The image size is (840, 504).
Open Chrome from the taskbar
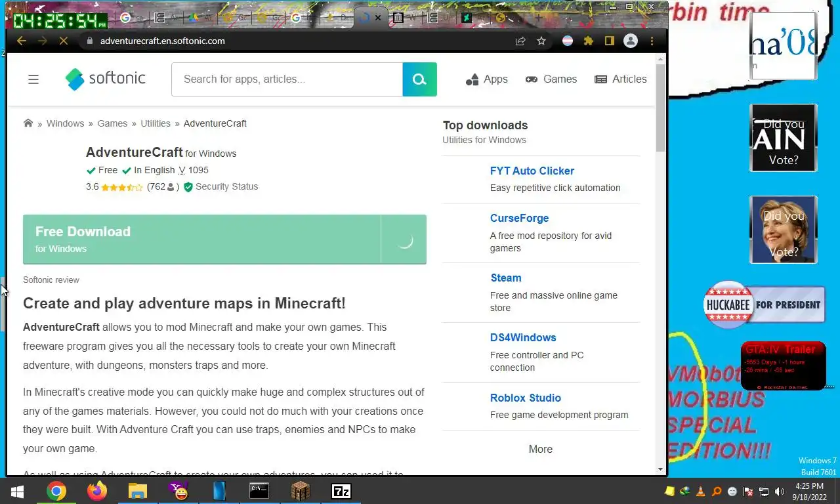click(56, 491)
